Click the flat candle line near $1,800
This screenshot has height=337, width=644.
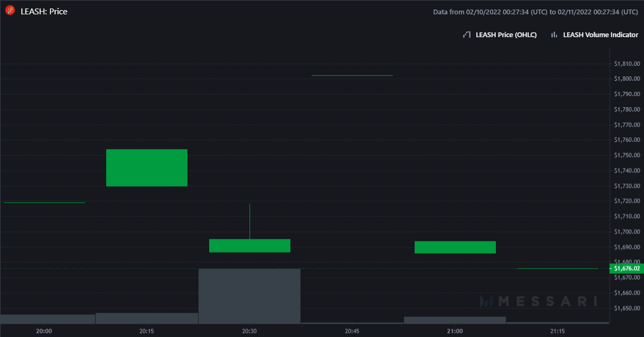[352, 75]
